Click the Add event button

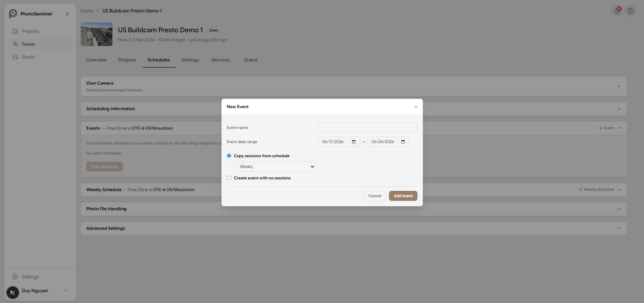click(x=403, y=196)
